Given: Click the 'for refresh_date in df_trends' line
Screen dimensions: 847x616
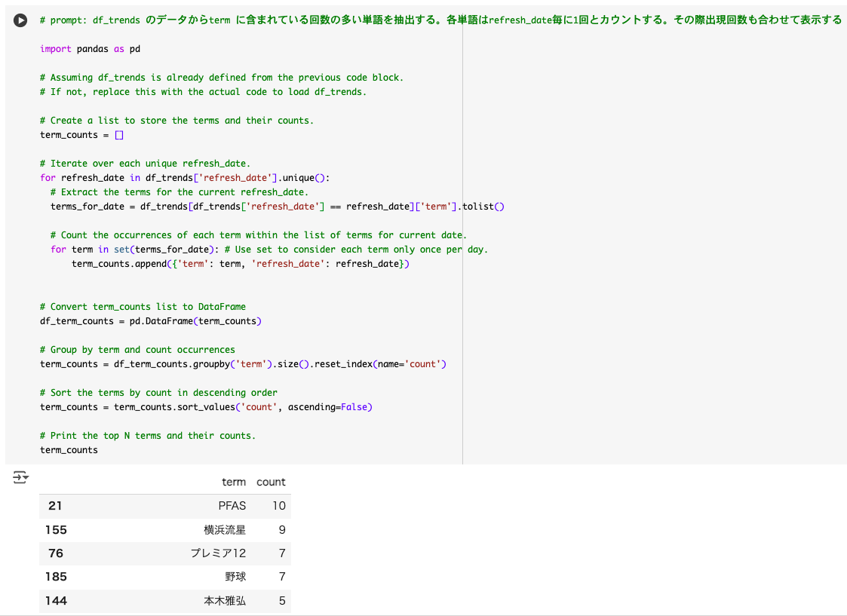Looking at the screenshot, I should pos(185,178).
